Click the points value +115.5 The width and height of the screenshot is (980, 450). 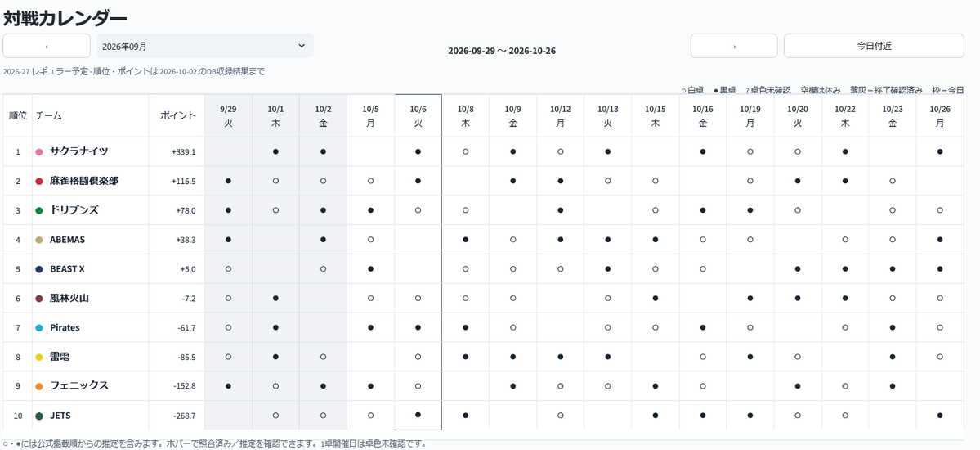tap(184, 181)
